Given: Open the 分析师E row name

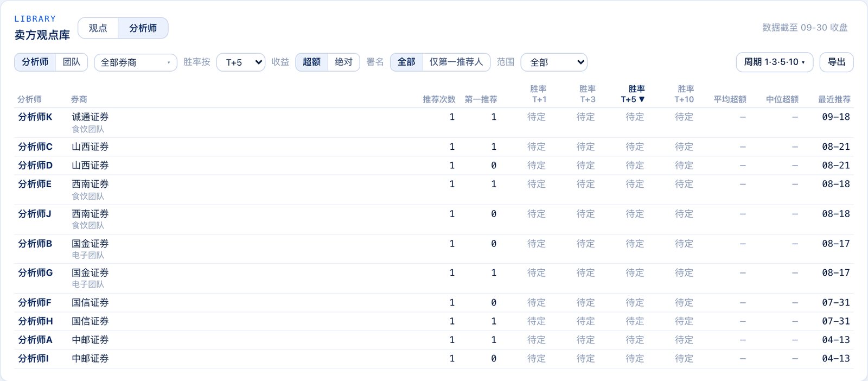Looking at the screenshot, I should 35,184.
